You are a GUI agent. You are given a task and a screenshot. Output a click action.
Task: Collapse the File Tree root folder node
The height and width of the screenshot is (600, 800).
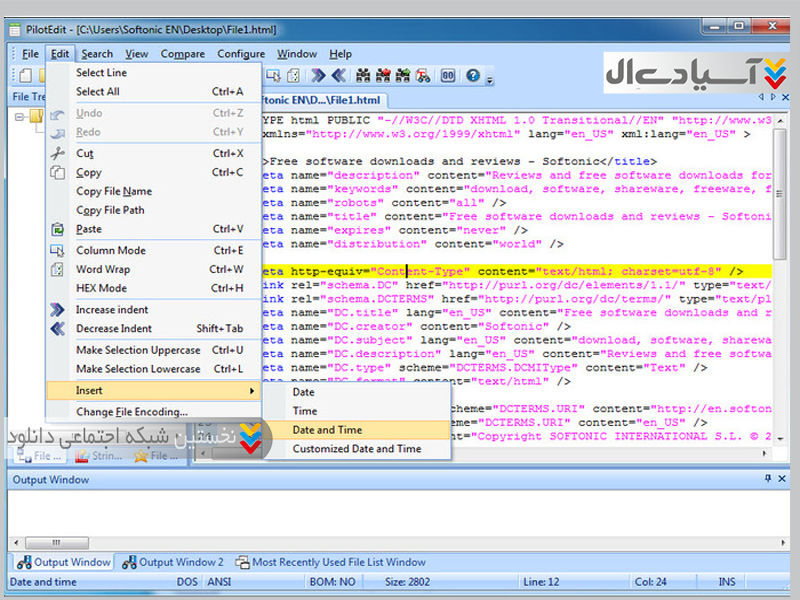coord(21,116)
